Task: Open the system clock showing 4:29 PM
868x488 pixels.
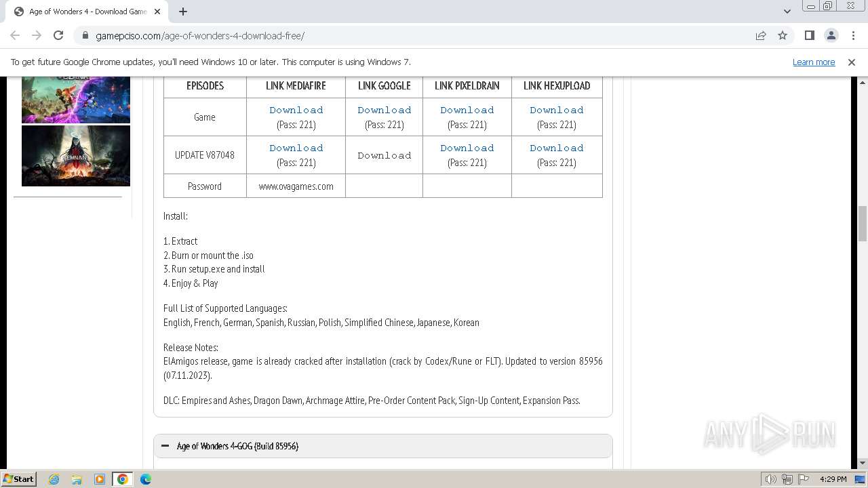Action: click(833, 479)
